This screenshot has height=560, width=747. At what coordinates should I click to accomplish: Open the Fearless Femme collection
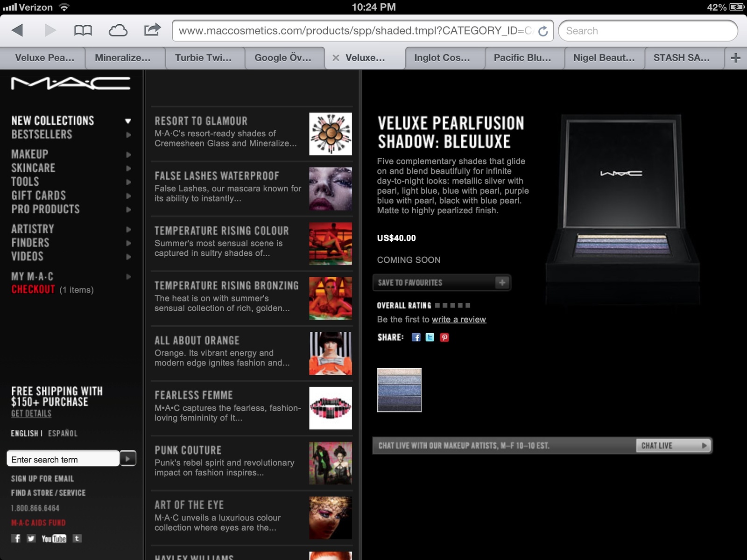click(x=252, y=408)
